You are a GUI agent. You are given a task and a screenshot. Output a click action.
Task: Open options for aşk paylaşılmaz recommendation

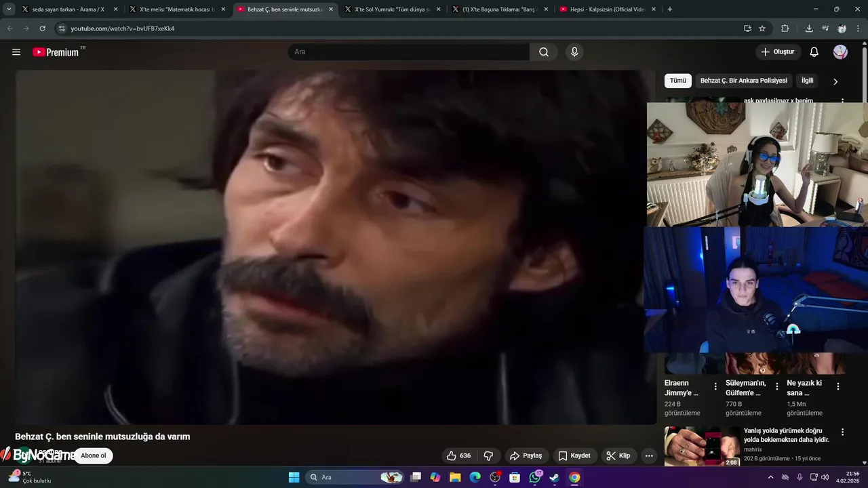pyautogui.click(x=843, y=101)
